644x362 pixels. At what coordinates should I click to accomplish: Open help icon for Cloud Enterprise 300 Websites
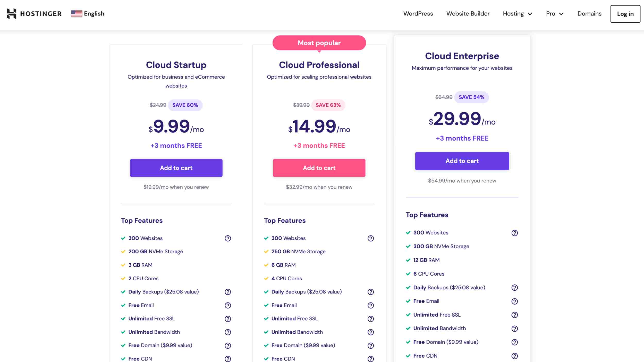pos(515,233)
